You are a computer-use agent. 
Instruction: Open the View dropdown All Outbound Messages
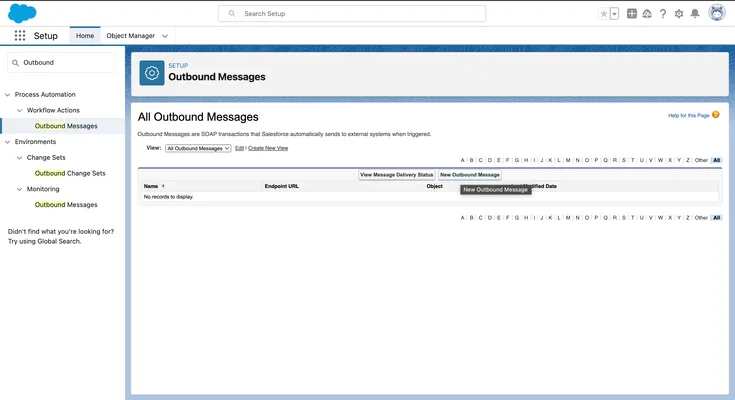tap(198, 148)
